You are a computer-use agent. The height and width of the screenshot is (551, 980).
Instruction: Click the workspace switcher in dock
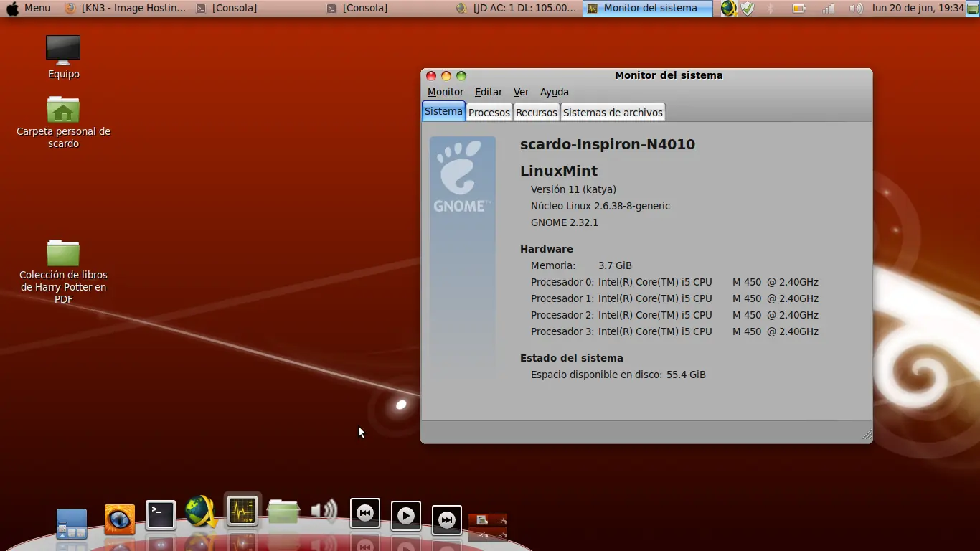click(x=488, y=527)
